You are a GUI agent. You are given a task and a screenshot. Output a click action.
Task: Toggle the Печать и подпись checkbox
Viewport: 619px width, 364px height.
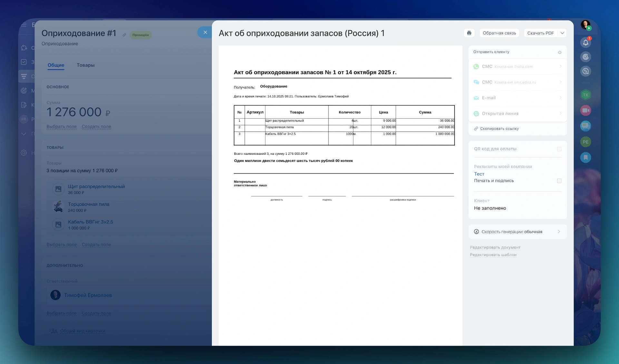tap(559, 181)
